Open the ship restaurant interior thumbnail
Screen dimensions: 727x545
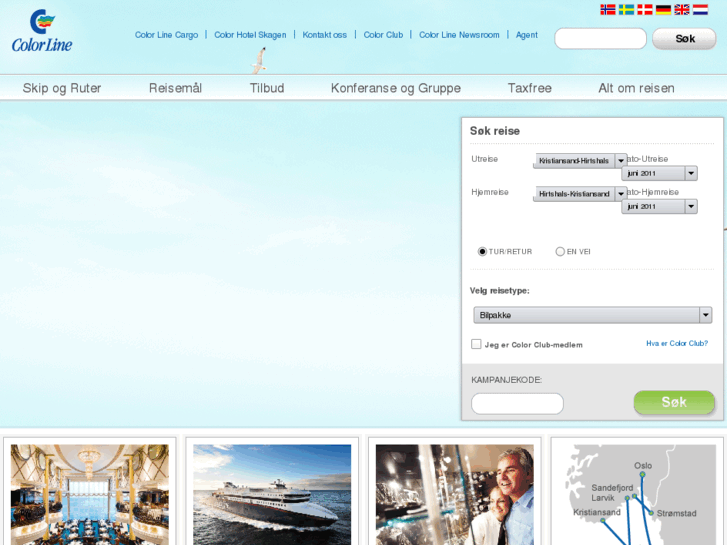(x=90, y=494)
